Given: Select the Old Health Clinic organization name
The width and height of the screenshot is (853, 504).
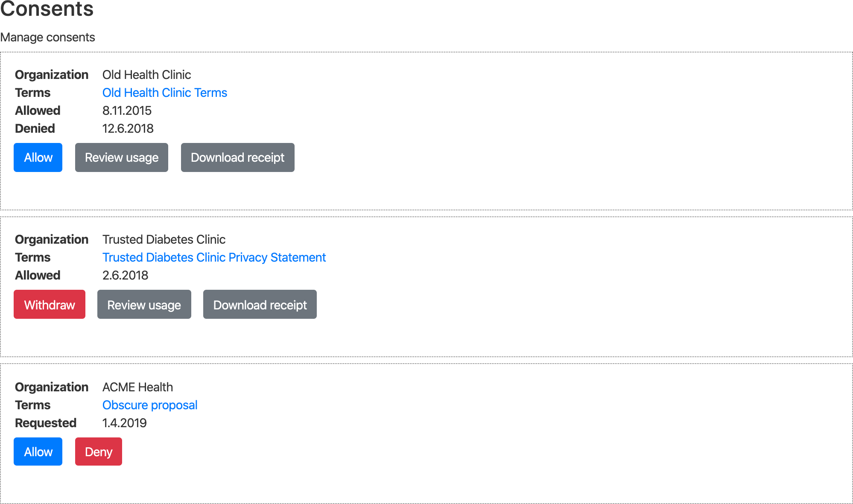Looking at the screenshot, I should [147, 75].
